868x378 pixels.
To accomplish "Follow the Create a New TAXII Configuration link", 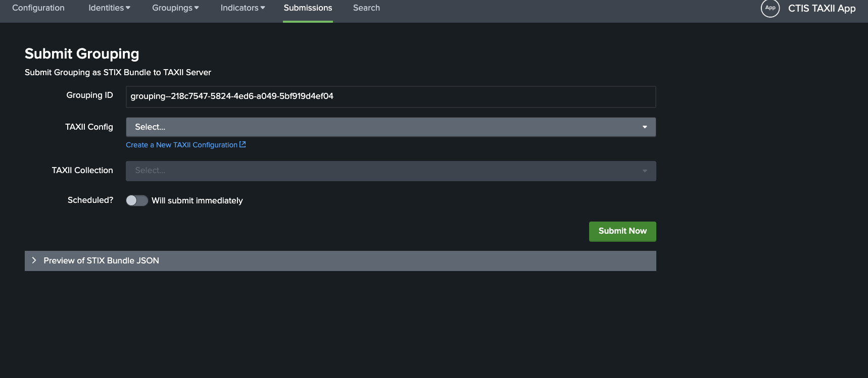I will pyautogui.click(x=181, y=145).
